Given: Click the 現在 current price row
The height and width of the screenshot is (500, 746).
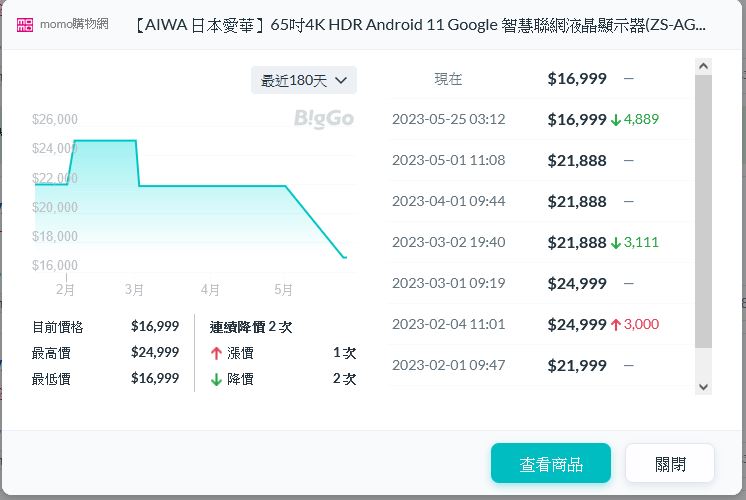Looking at the screenshot, I should click(448, 78).
